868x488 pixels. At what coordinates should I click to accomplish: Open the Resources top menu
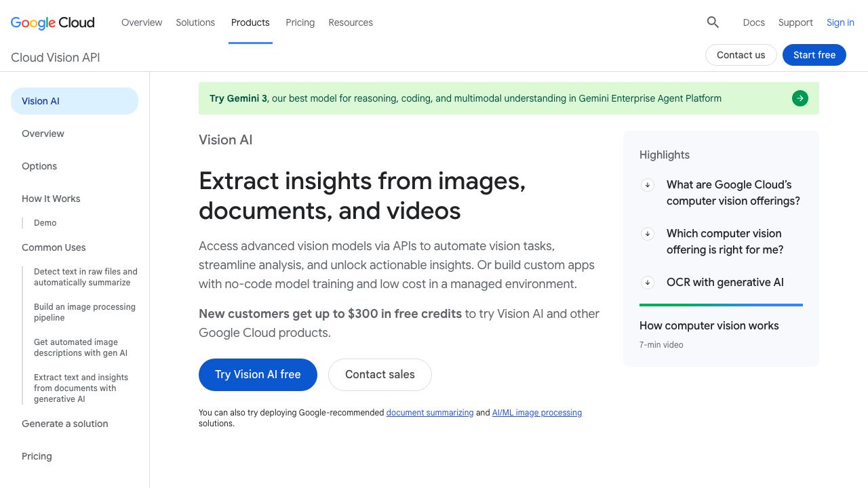(x=351, y=22)
